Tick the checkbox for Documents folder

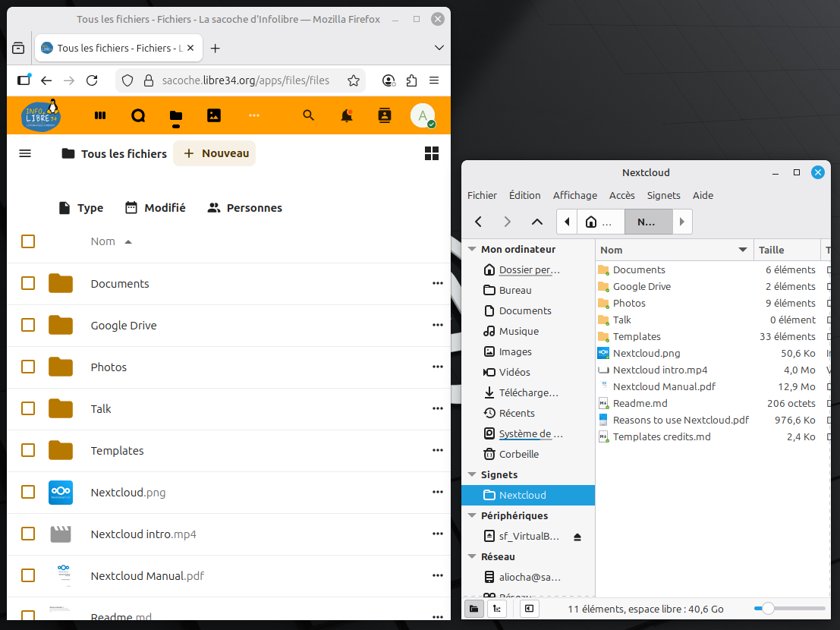(28, 283)
